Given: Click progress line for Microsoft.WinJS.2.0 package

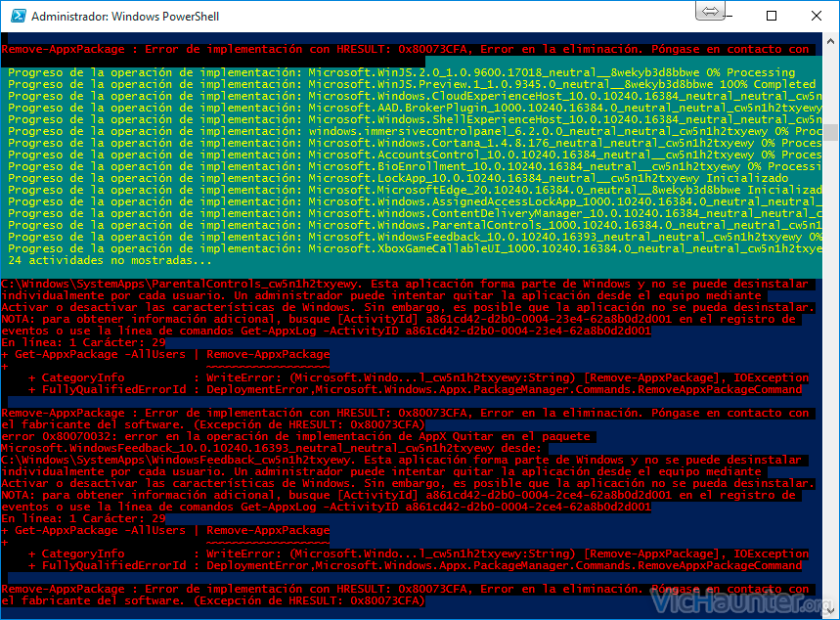Looking at the screenshot, I should tap(401, 72).
